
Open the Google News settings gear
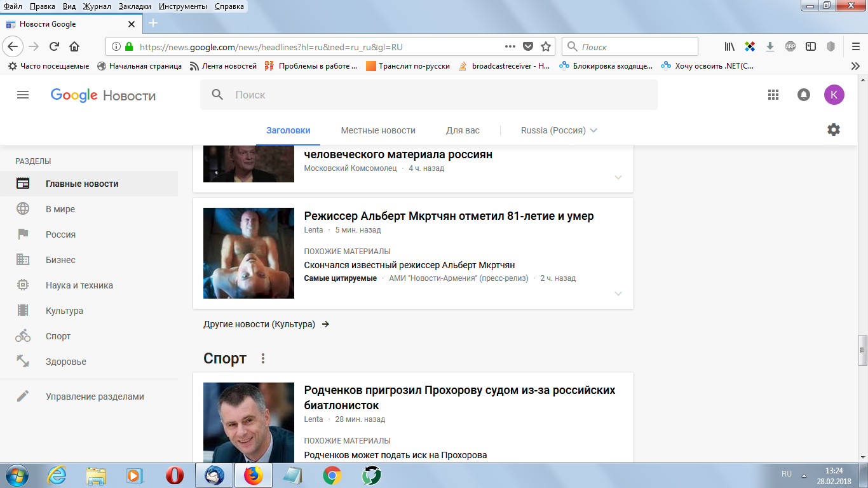click(833, 130)
